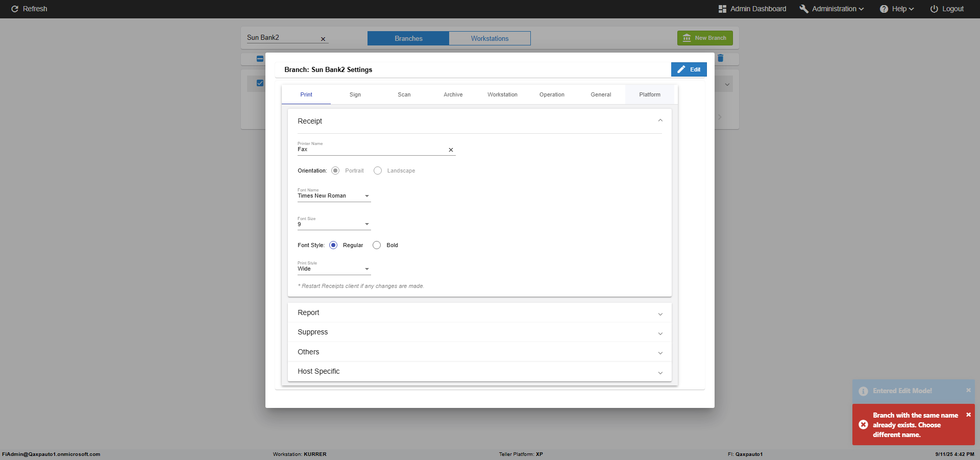The image size is (980, 460).
Task: Open the Operation tab
Action: [x=552, y=94]
